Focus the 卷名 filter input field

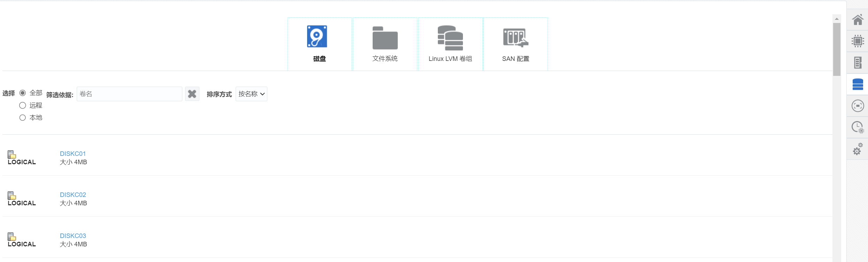pos(129,94)
